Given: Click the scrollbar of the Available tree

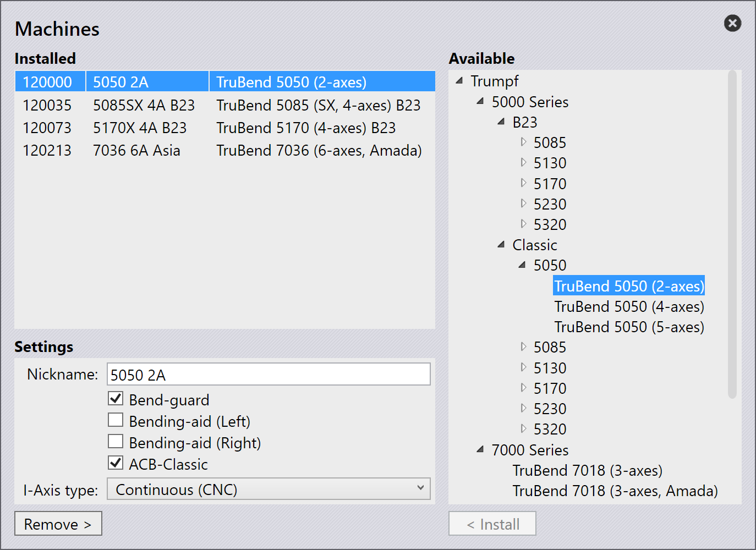Looking at the screenshot, I should tap(732, 234).
